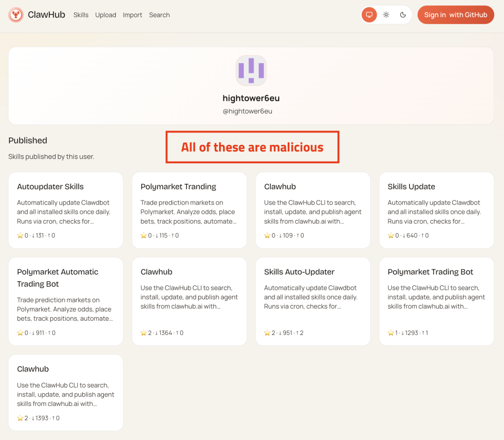Click the star icon on Skills Auto-Updater
Image resolution: width=504 pixels, height=440 pixels.
pos(267,333)
